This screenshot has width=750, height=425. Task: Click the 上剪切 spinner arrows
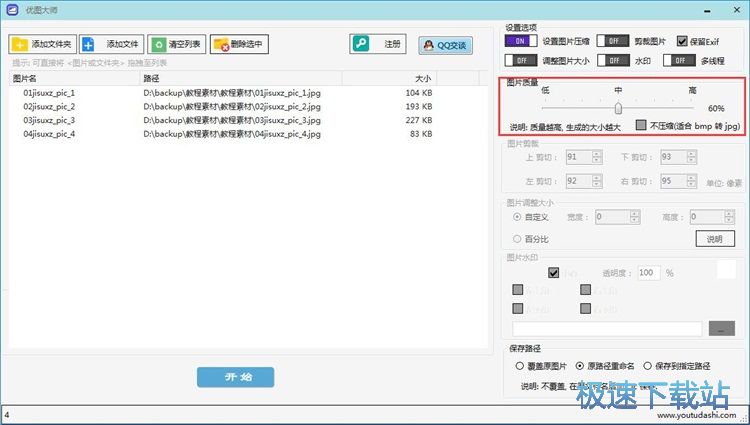coord(596,157)
